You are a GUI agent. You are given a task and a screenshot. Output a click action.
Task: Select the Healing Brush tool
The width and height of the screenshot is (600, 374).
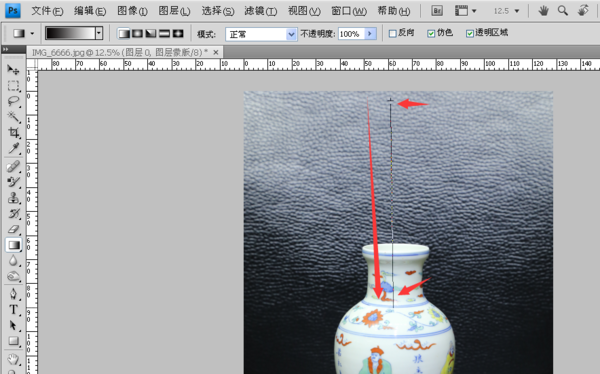tap(13, 166)
